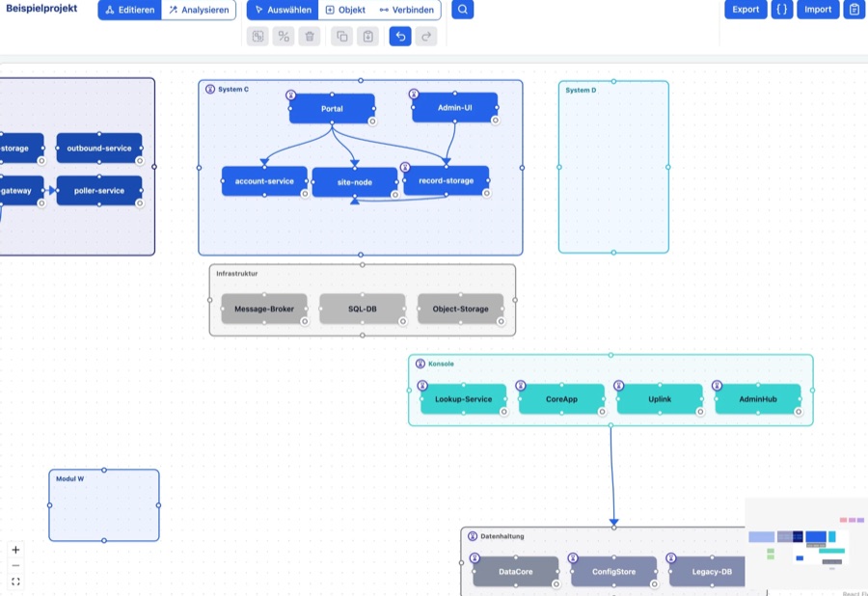Click the System D group label
Image resolution: width=868 pixels, height=596 pixels.
[x=581, y=91]
